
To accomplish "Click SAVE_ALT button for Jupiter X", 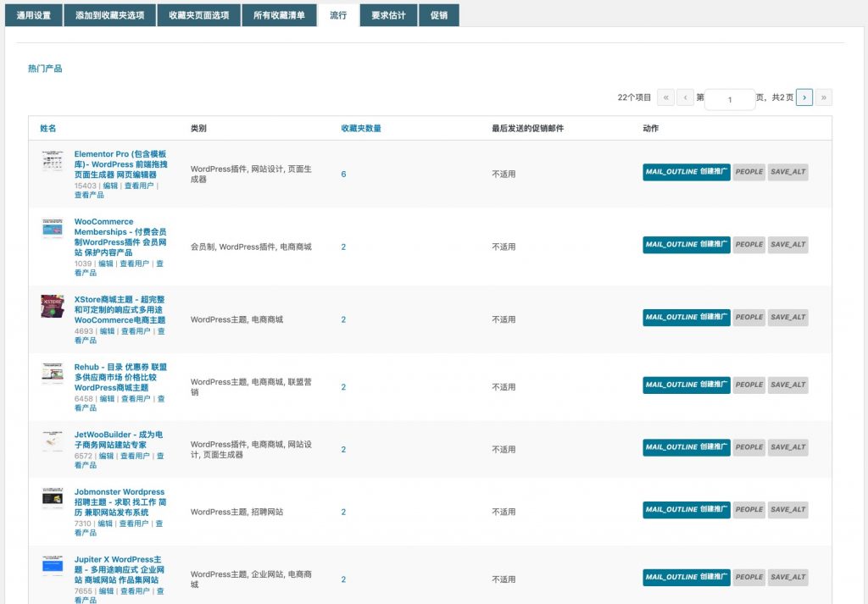I will pos(787,578).
